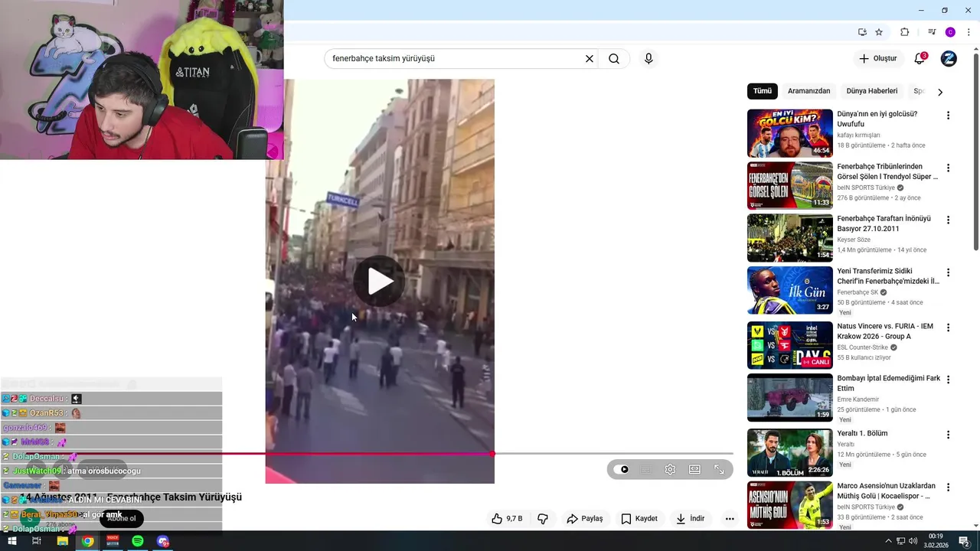Open options for Yeraltı 1. Bölüm video
This screenshot has height=551, width=980.
948,435
